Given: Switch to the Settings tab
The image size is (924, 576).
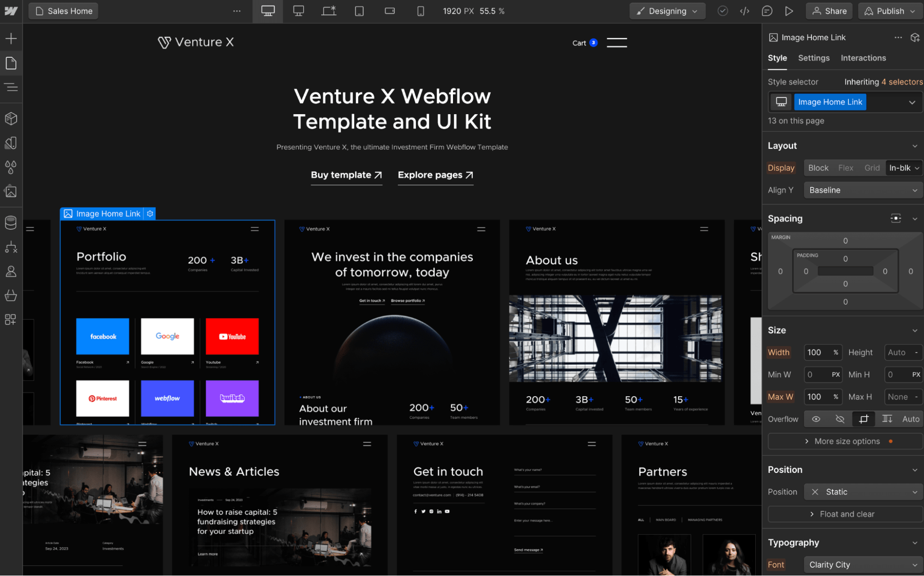Looking at the screenshot, I should 814,58.
